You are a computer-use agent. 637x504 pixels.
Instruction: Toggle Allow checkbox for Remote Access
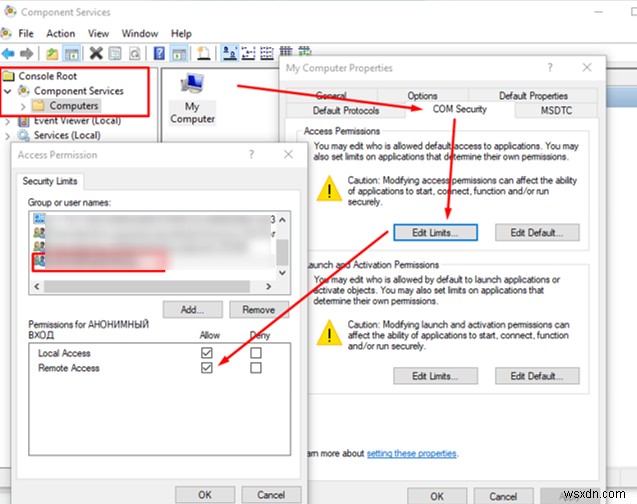(x=207, y=368)
